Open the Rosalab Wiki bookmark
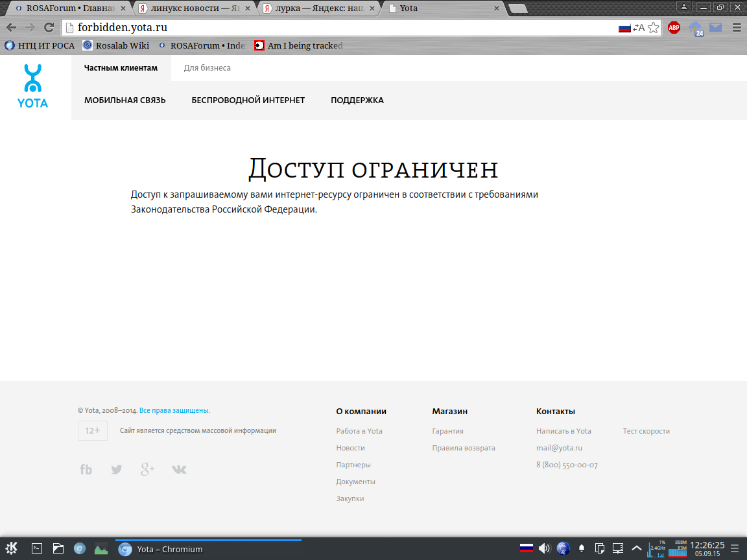The image size is (747, 560). coord(116,46)
